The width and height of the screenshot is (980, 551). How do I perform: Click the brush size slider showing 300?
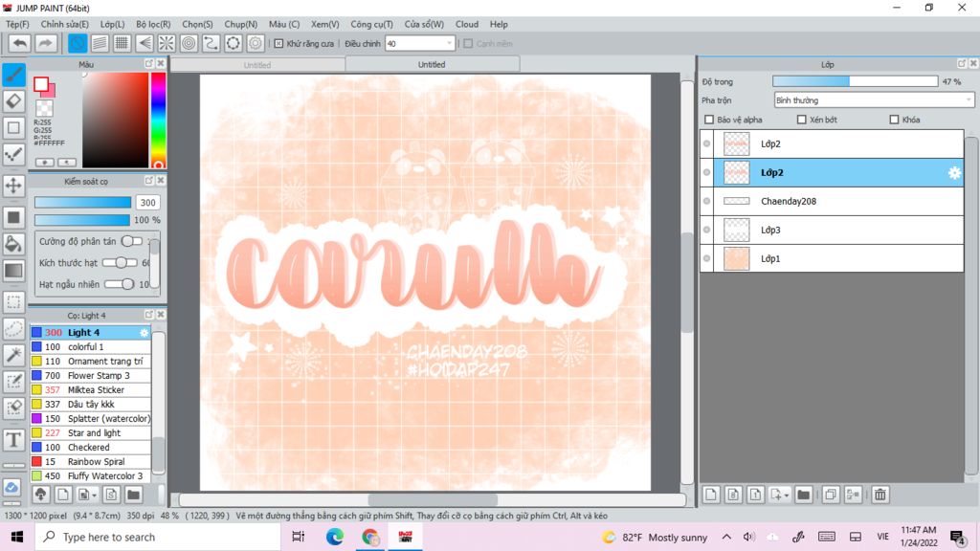(82, 203)
